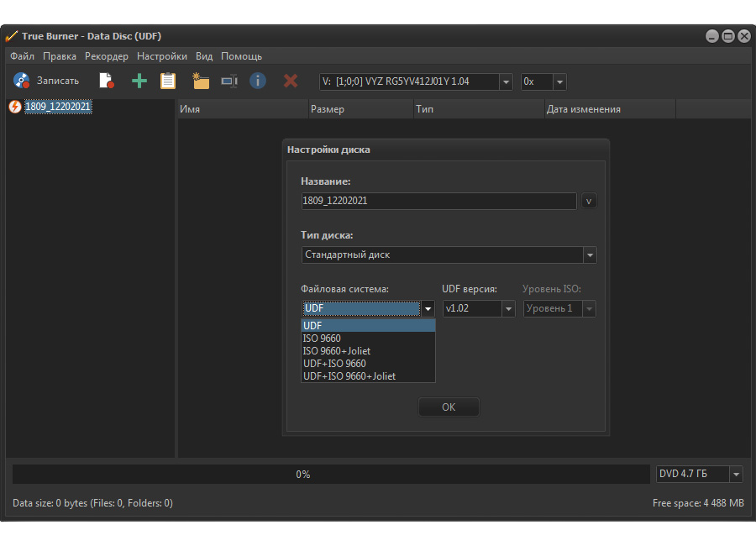756x546 pixels.
Task: Click the new project document icon
Action: [x=106, y=81]
